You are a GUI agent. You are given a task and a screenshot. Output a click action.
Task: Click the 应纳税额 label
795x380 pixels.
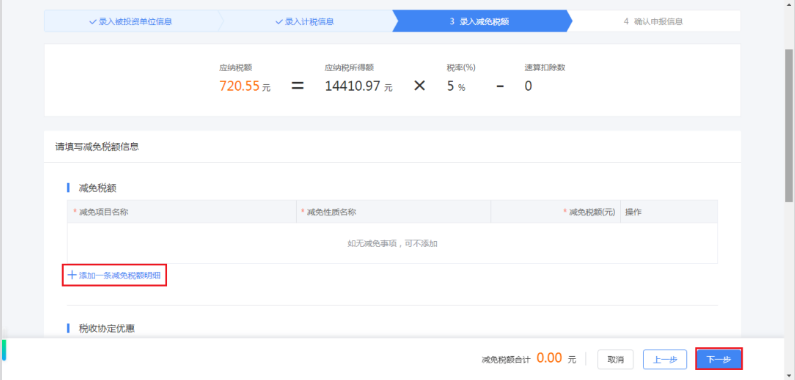click(x=236, y=67)
